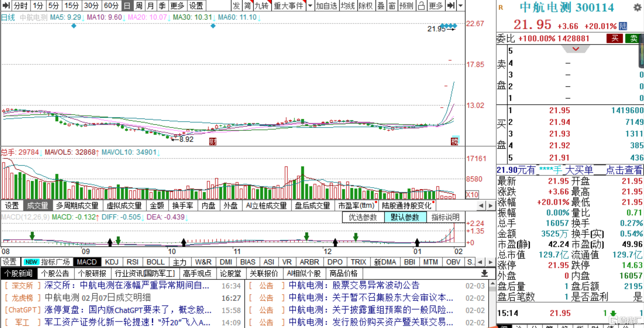This screenshot has height=328, width=644.
Task: Open the dropdown arrow at toolbar's far right
Action: point(461,5)
